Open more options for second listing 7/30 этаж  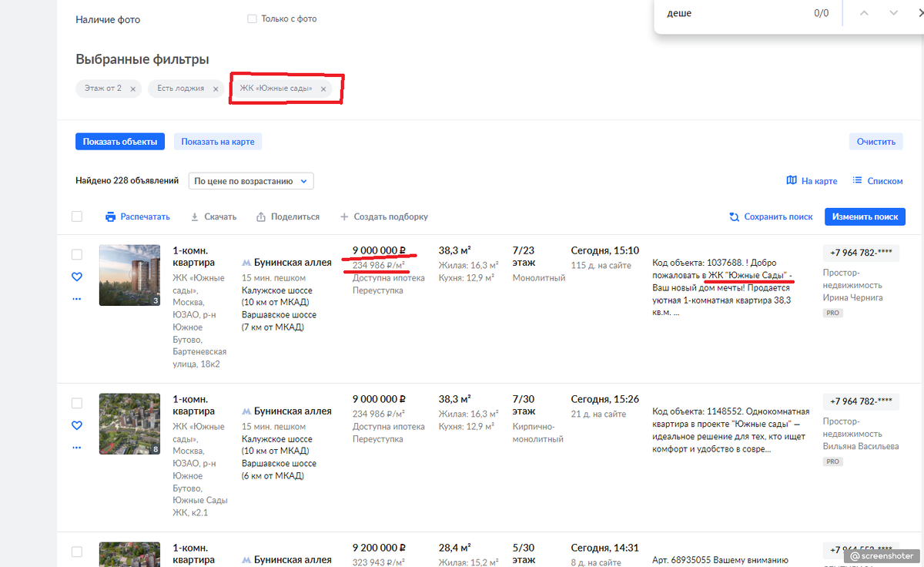77,448
